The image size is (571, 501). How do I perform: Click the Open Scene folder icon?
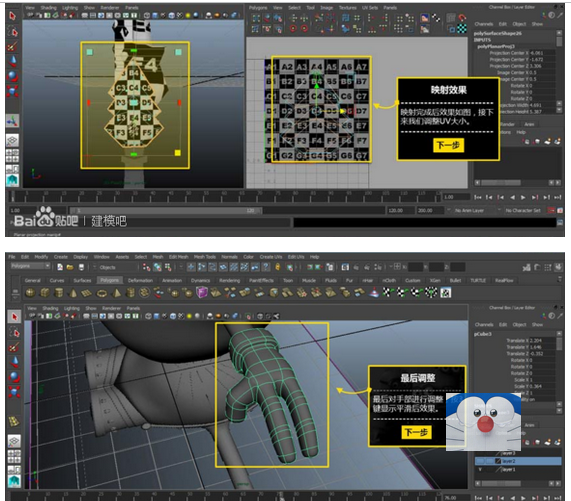click(x=70, y=267)
